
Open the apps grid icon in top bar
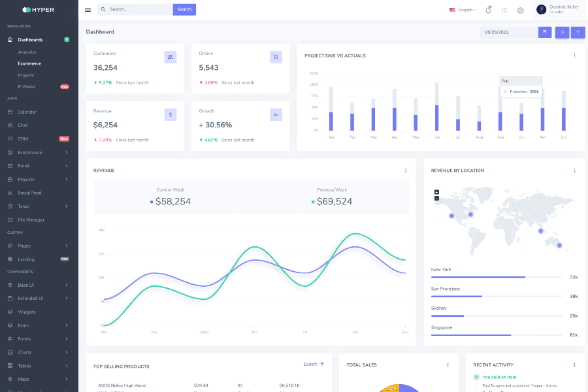(x=504, y=10)
